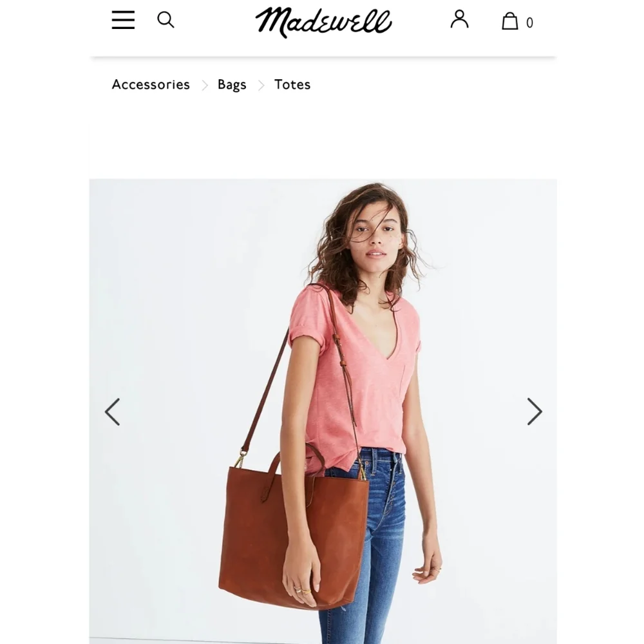Click the gold rings on model's hand
The height and width of the screenshot is (644, 644).
pyautogui.click(x=302, y=590)
